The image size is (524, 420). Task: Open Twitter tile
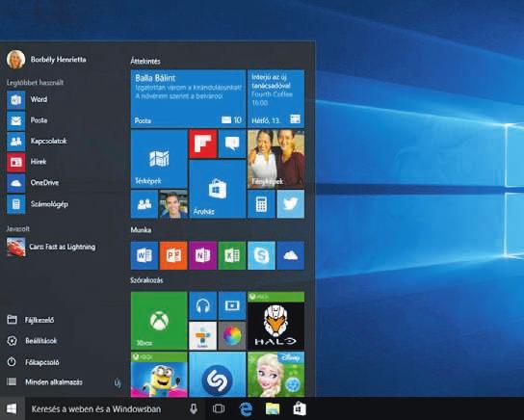click(291, 204)
